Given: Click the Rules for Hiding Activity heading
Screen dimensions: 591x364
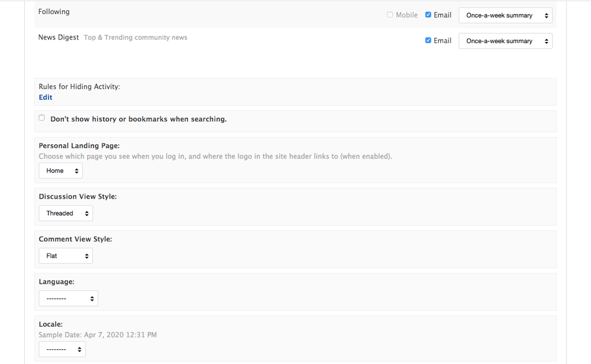Looking at the screenshot, I should click(x=79, y=87).
